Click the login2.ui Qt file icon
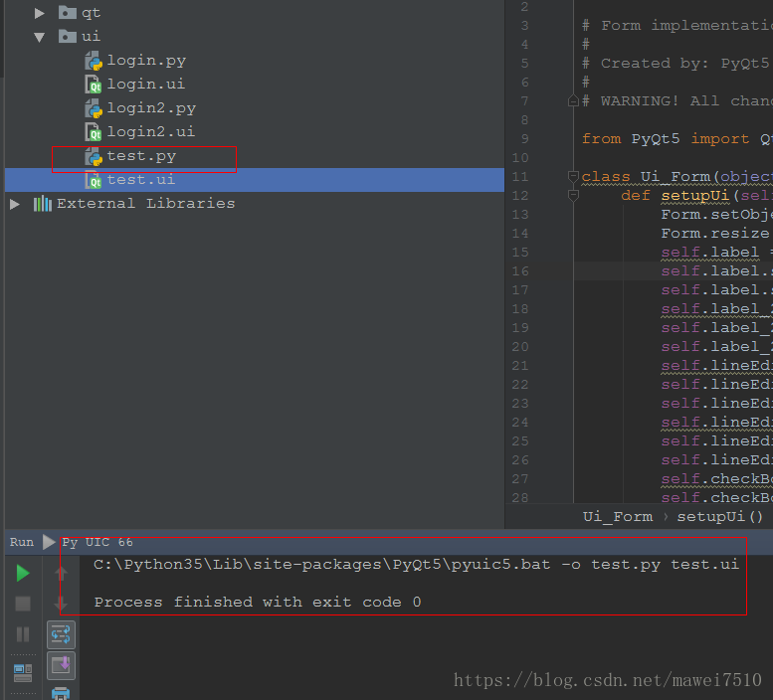Viewport: 773px width, 700px height. click(x=94, y=131)
